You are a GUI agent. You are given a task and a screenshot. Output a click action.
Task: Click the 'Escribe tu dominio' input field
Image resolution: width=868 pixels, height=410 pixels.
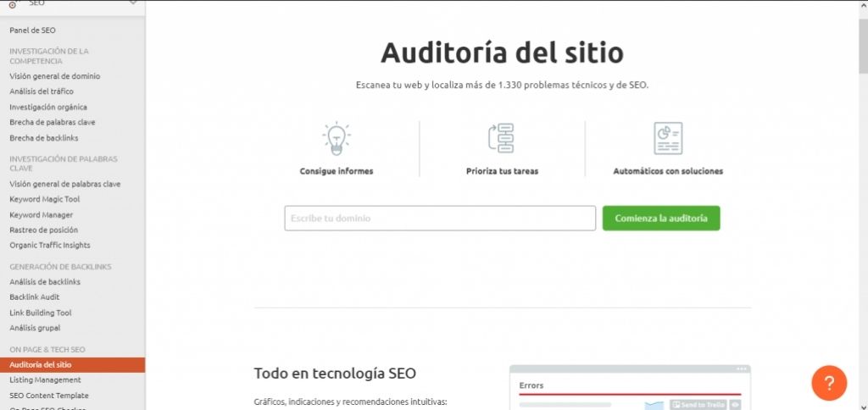coord(440,218)
